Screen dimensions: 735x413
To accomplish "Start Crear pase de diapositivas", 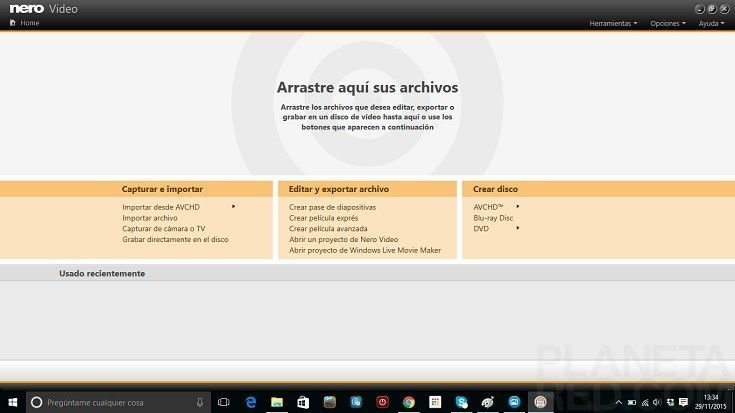I will click(x=332, y=207).
